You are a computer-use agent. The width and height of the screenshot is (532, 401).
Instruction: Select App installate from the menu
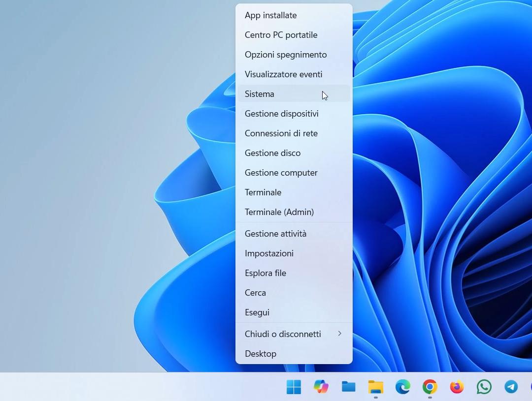(270, 15)
